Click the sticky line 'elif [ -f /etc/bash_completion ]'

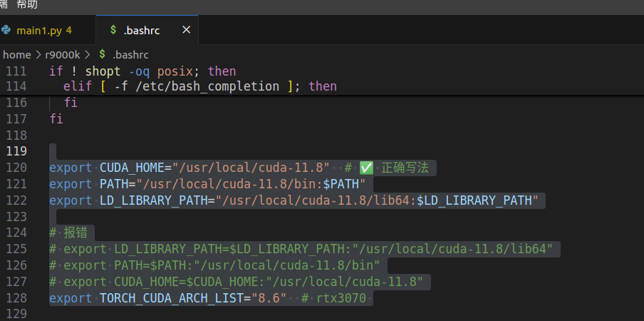[x=200, y=86]
